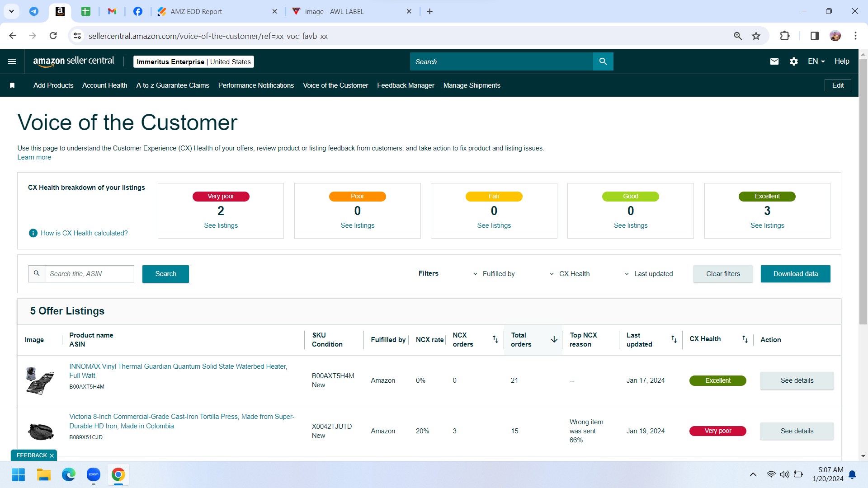The width and height of the screenshot is (868, 488).
Task: Open Chrome three-dot menu
Action: 855,36
